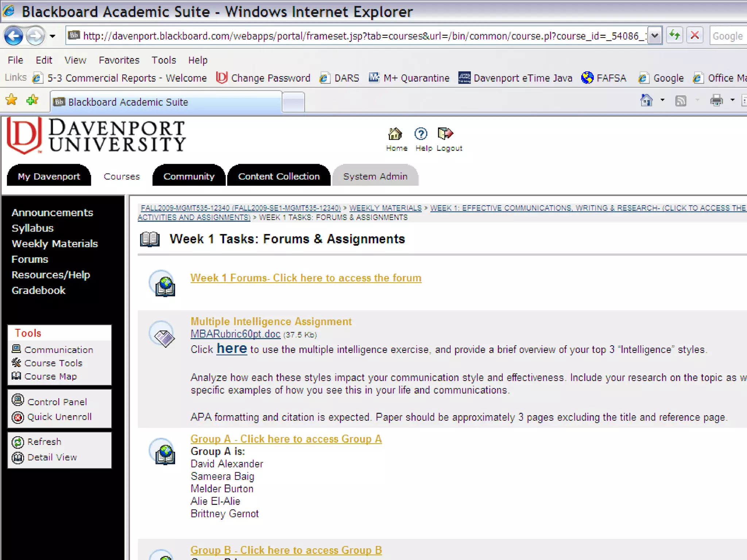Open the MBARubric60pt.doc file link
This screenshot has width=747, height=560.
(235, 334)
